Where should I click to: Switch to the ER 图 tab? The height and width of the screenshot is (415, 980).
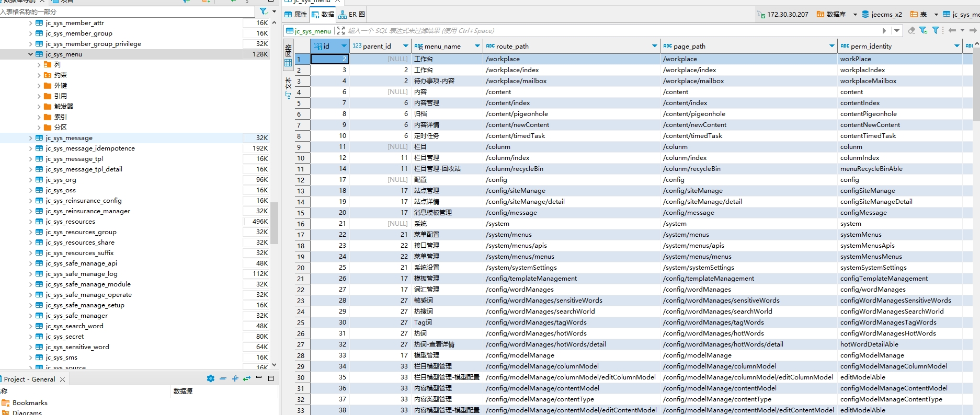[x=352, y=15]
